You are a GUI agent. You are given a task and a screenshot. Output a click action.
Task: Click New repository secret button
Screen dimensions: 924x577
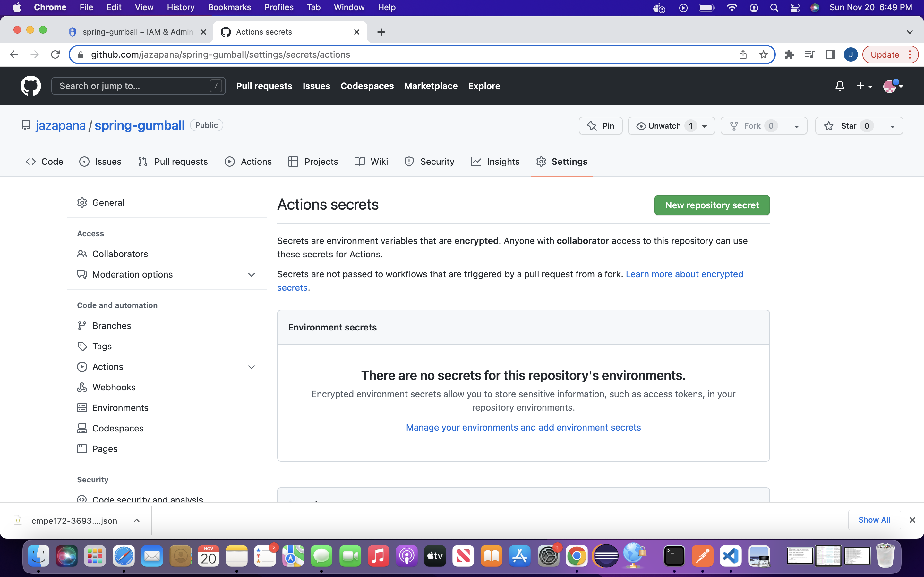click(712, 205)
